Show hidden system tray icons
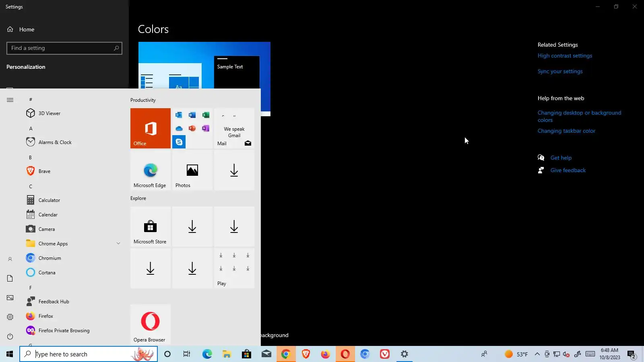Screen dimensions: 644x362 pos(537,354)
